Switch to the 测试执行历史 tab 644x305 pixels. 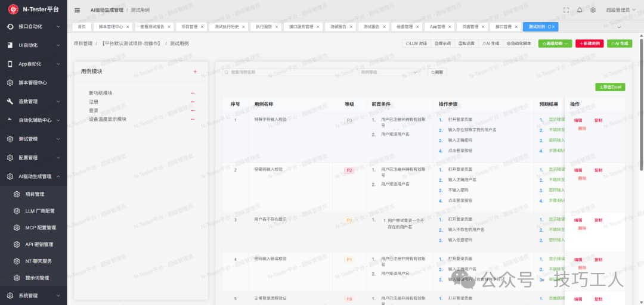(x=227, y=27)
